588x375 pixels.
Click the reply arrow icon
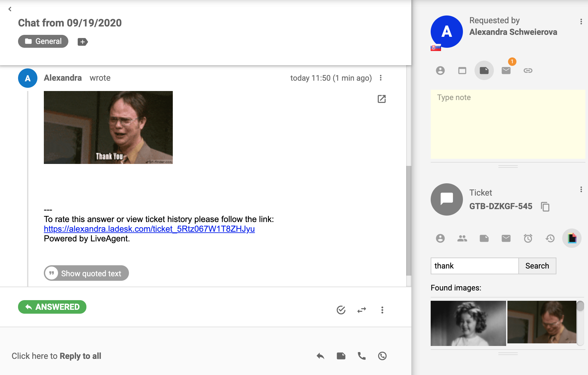pos(320,356)
